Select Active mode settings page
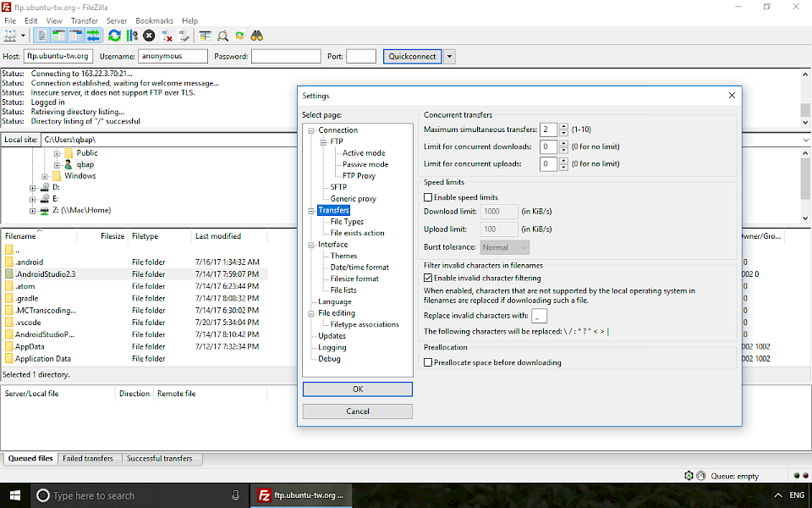Viewport: 812px width, 508px height. tap(364, 153)
